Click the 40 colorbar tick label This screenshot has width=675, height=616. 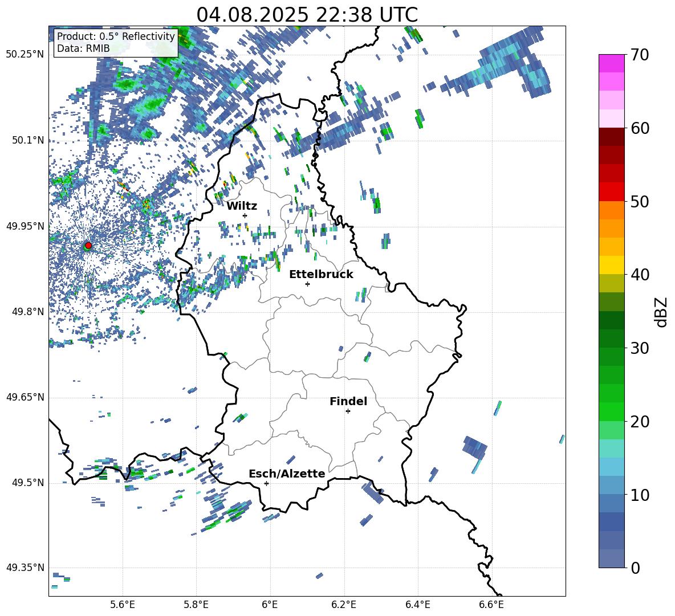click(x=640, y=275)
